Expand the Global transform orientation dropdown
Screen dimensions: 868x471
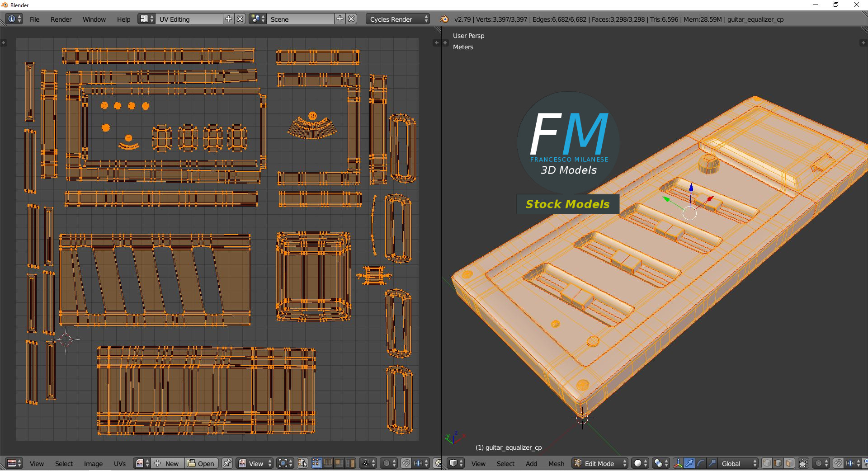click(737, 464)
